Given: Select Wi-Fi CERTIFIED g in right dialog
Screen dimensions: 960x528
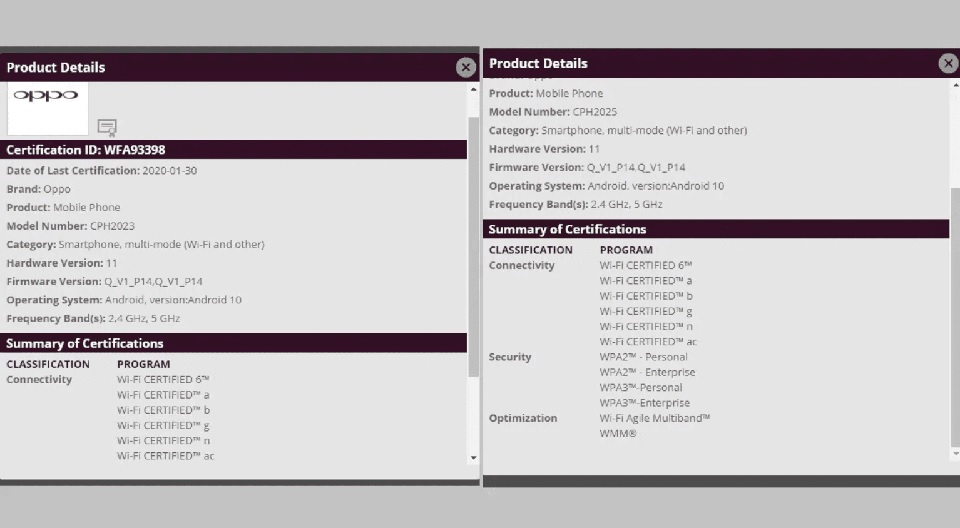Looking at the screenshot, I should 646,311.
